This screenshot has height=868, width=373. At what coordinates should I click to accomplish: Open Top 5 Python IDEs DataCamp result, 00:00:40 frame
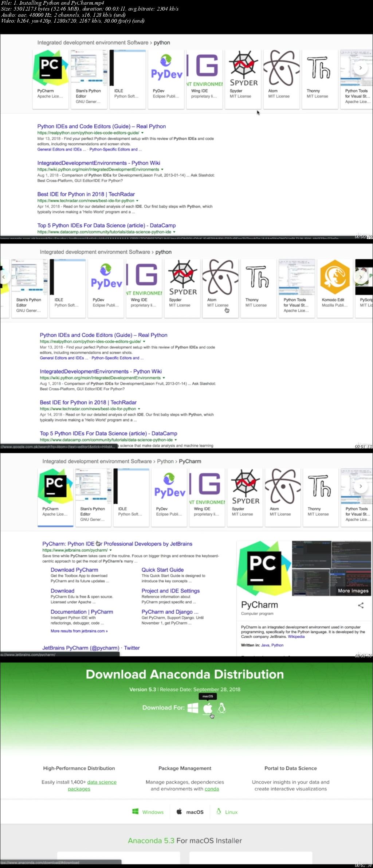(106, 226)
